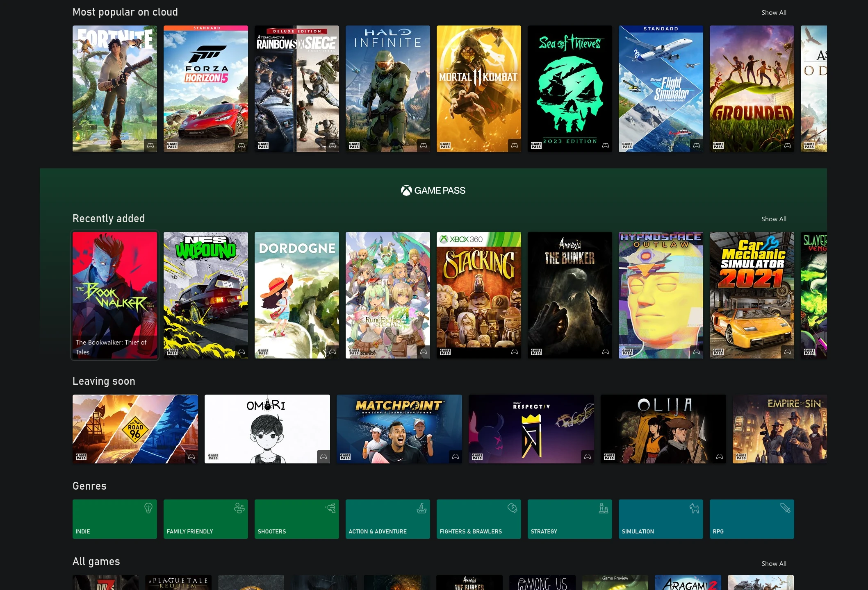Select Mortal Kombat 11 tile

(479, 88)
